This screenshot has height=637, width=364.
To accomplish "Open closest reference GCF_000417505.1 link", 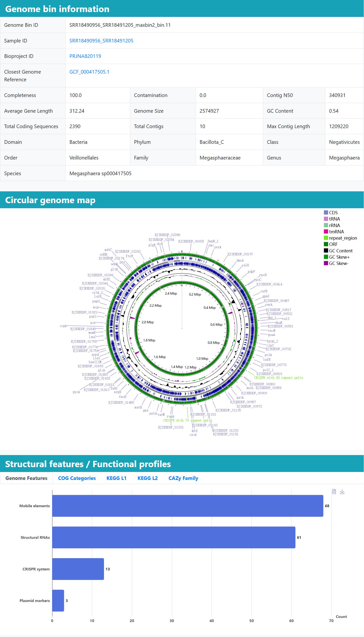I will click(x=89, y=72).
